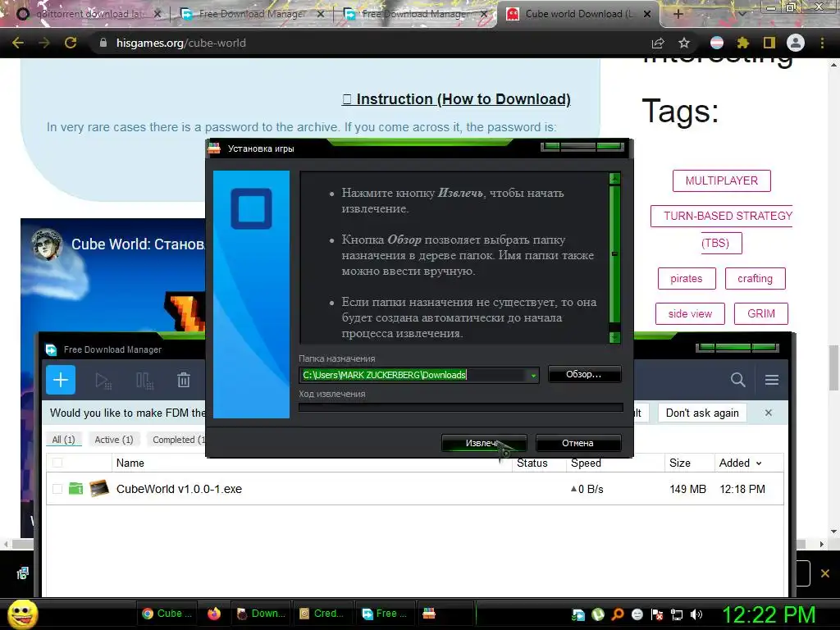Image resolution: width=840 pixels, height=630 pixels.
Task: Click the Извлечь extract button
Action: pyautogui.click(x=484, y=443)
